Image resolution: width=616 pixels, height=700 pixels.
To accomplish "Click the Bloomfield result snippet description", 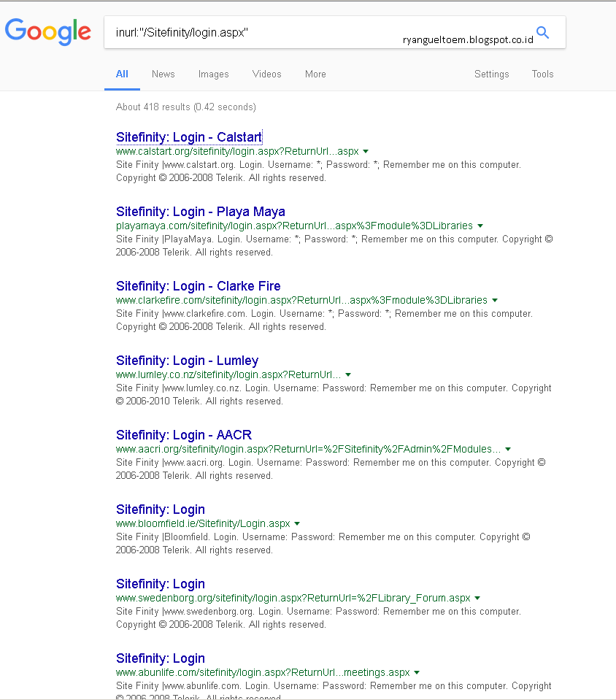I will [x=323, y=545].
